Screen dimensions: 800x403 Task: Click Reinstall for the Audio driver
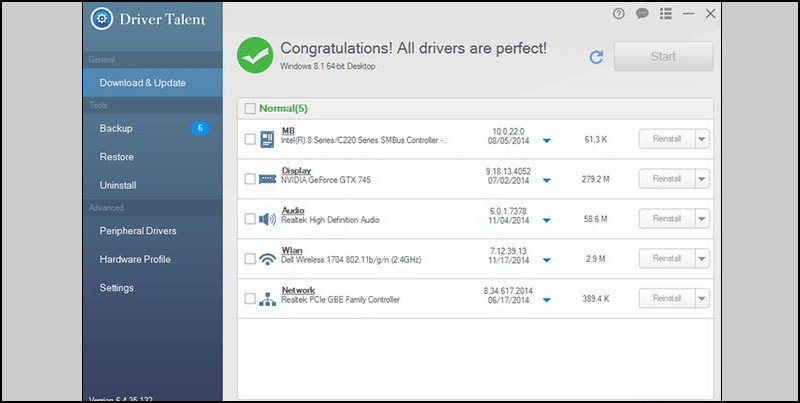[667, 219]
